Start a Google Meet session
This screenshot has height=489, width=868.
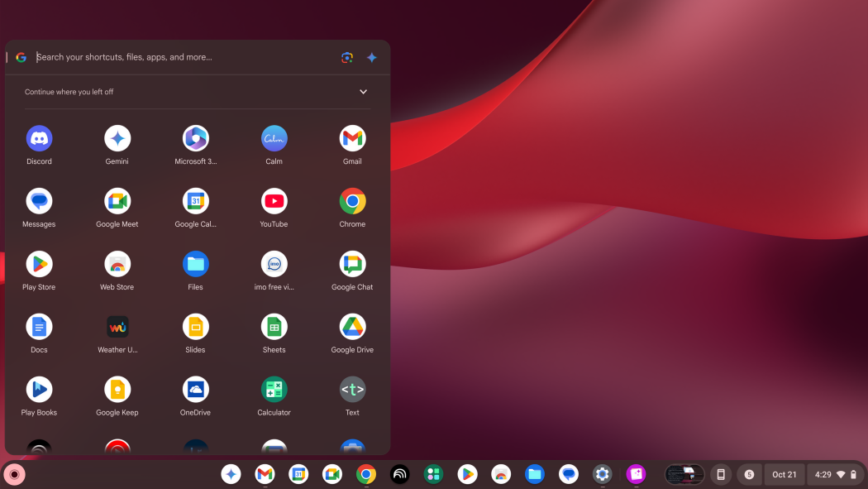pyautogui.click(x=117, y=199)
